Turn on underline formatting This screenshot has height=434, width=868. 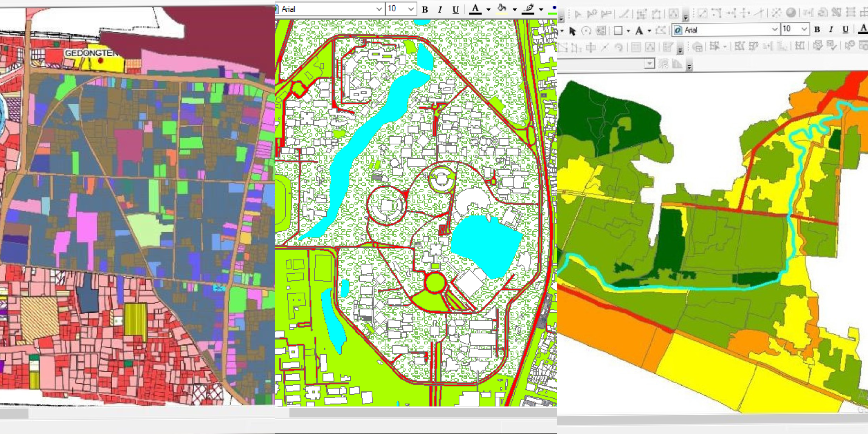tap(456, 10)
